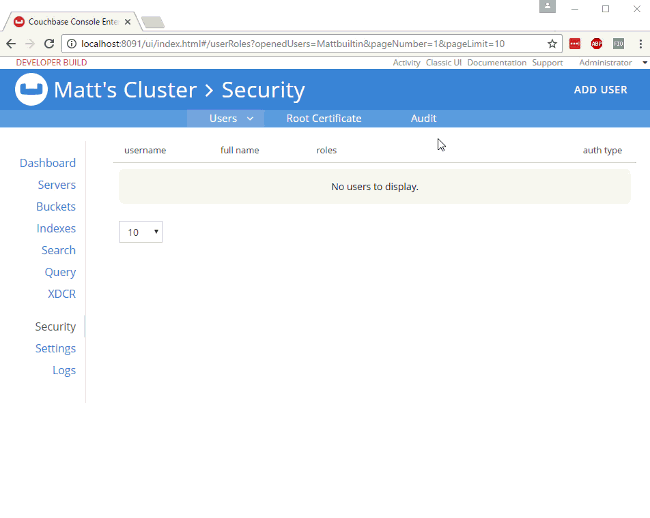Reload the page using the refresh icon
This screenshot has width=650, height=518.
[49, 44]
